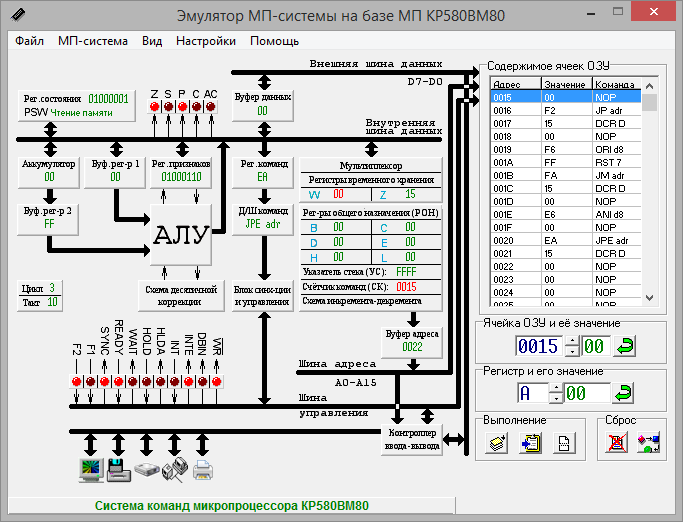Click the Значение column header
The width and height of the screenshot is (683, 522).
pos(567,84)
